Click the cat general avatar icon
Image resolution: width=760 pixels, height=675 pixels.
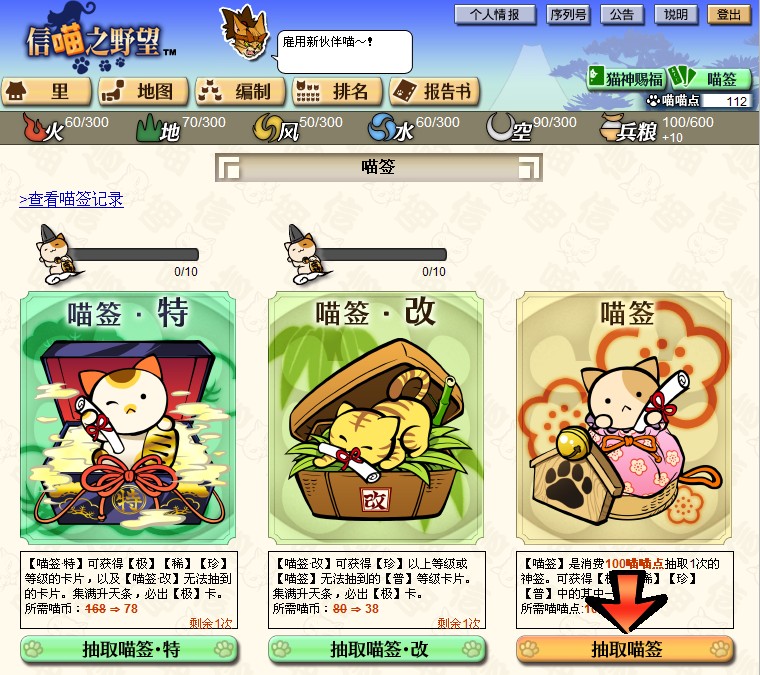(x=244, y=32)
